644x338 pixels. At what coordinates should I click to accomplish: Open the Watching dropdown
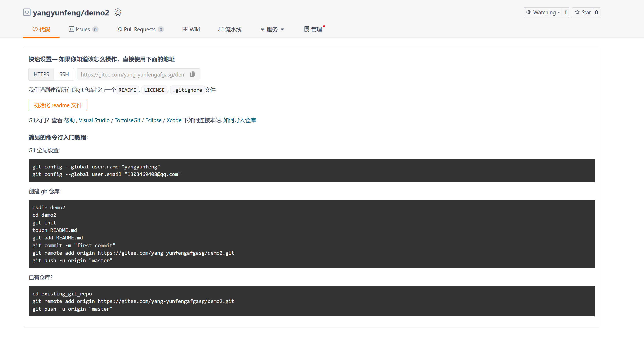(x=543, y=13)
